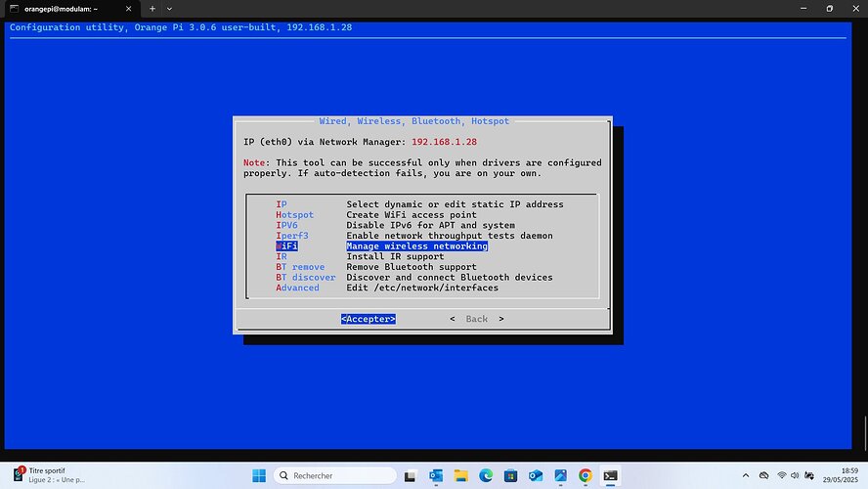
Task: Select the IR menu entry
Action: [x=282, y=256]
